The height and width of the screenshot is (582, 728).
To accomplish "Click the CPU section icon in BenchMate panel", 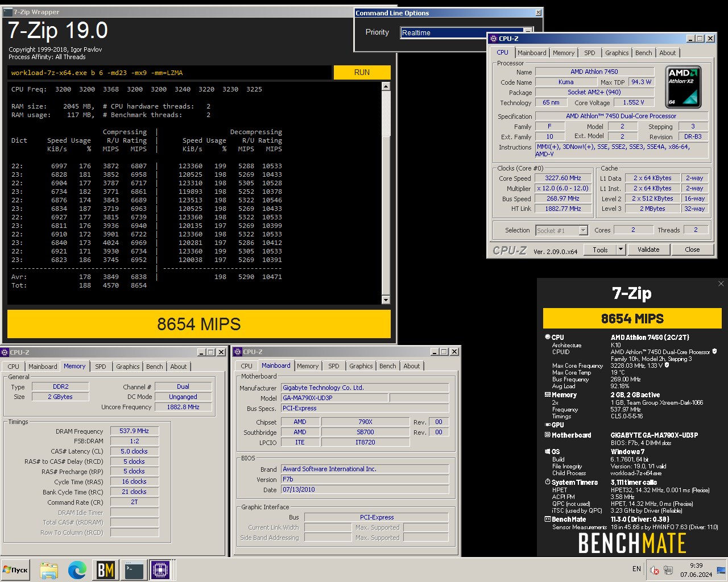I will click(548, 337).
